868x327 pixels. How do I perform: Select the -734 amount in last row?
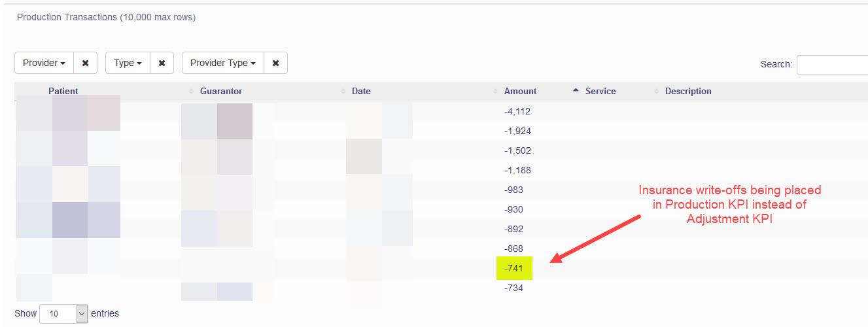click(514, 288)
